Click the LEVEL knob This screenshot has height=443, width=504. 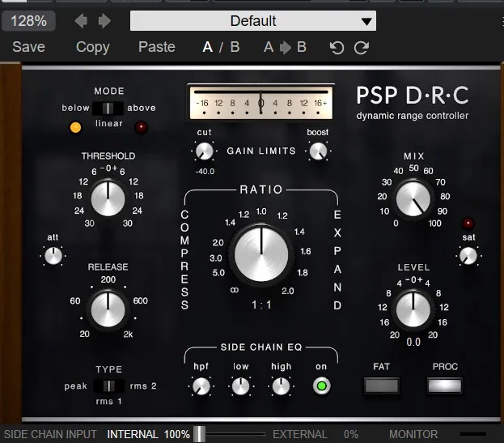tap(413, 309)
